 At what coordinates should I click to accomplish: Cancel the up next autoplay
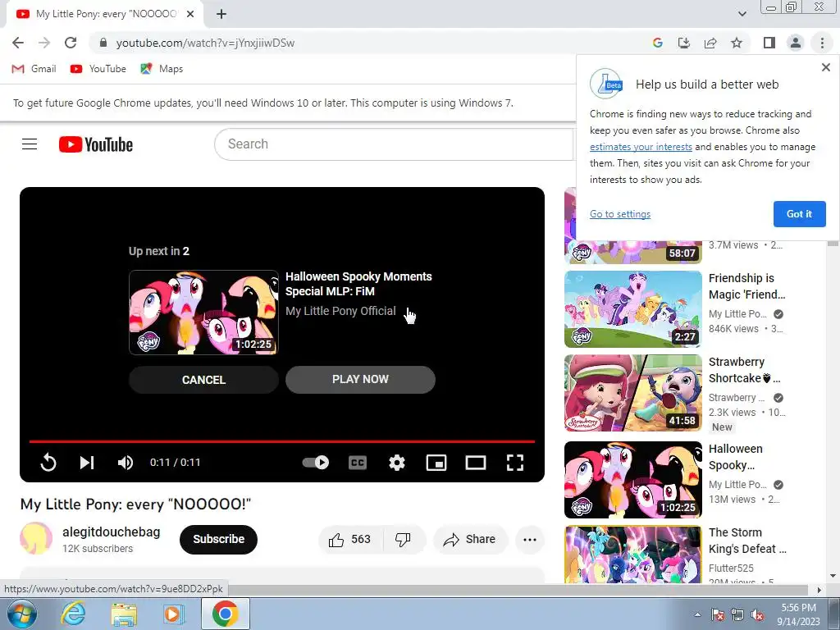coord(203,380)
